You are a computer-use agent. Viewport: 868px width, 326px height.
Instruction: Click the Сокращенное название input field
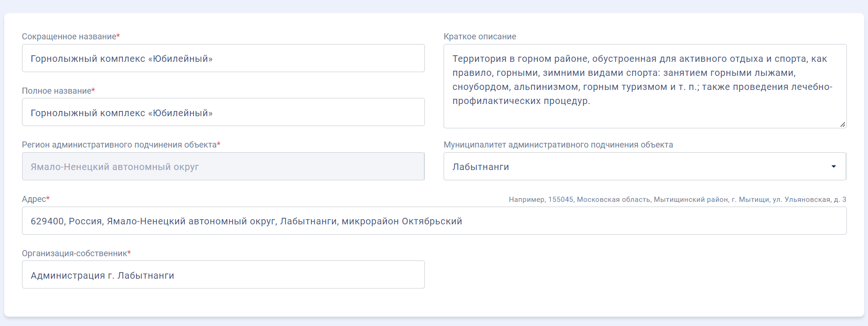223,58
